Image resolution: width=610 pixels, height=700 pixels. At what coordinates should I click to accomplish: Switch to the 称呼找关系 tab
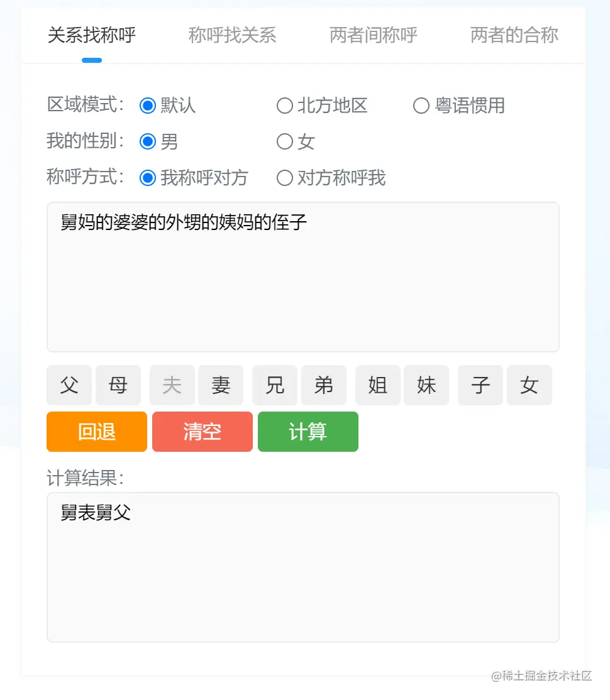(233, 35)
